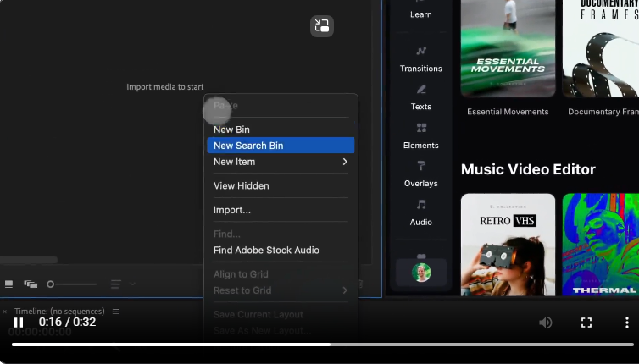Open the Transitions category in the sidebar
The height and width of the screenshot is (364, 639).
[421, 58]
